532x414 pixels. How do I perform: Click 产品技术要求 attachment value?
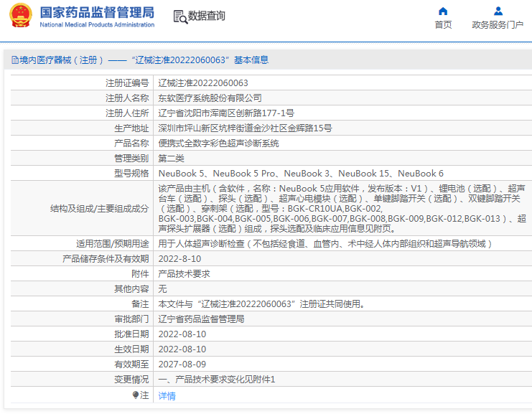tap(184, 274)
